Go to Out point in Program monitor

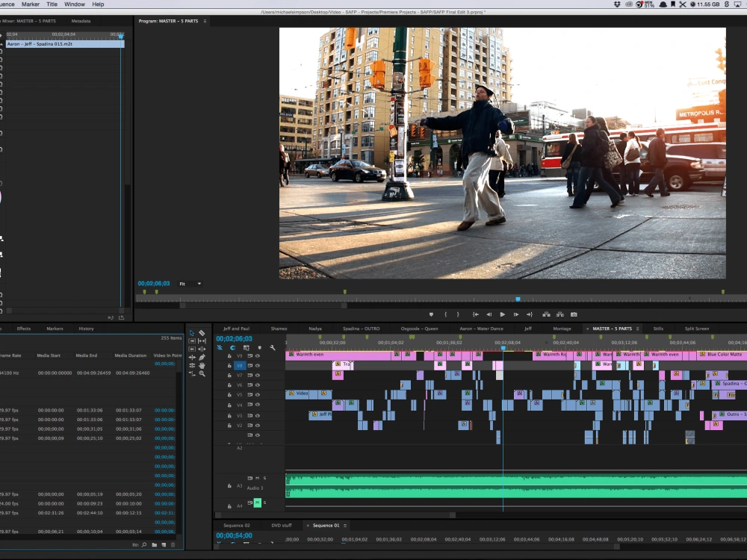point(530,314)
